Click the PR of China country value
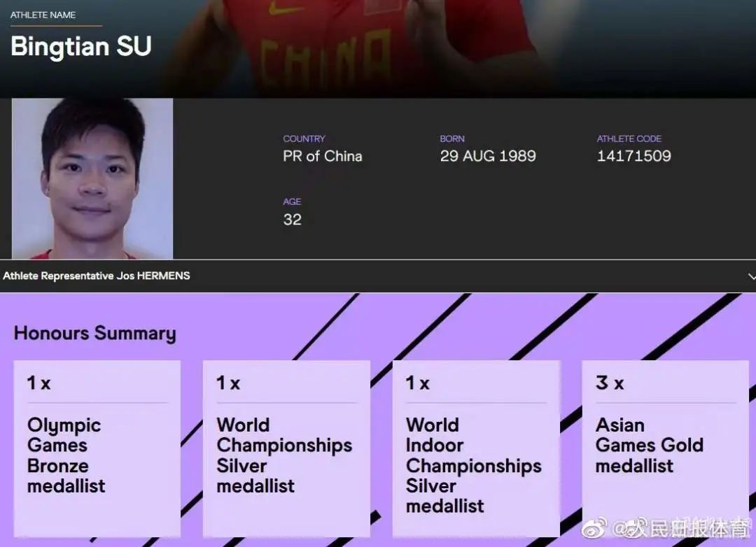The height and width of the screenshot is (547, 756). (322, 156)
